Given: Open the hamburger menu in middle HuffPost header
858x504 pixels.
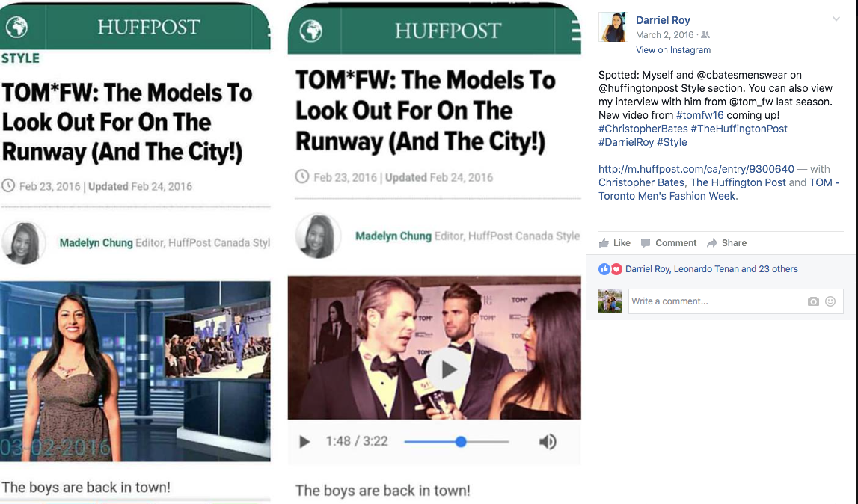Looking at the screenshot, I should click(576, 31).
